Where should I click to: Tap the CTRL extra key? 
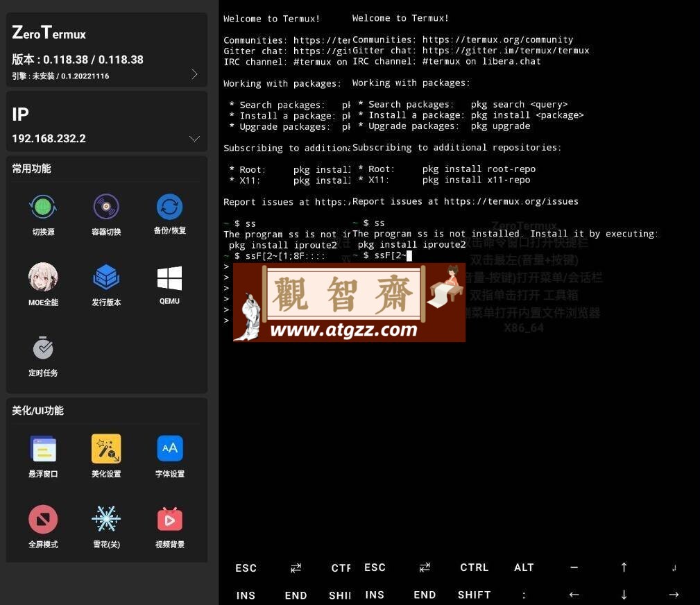475,568
